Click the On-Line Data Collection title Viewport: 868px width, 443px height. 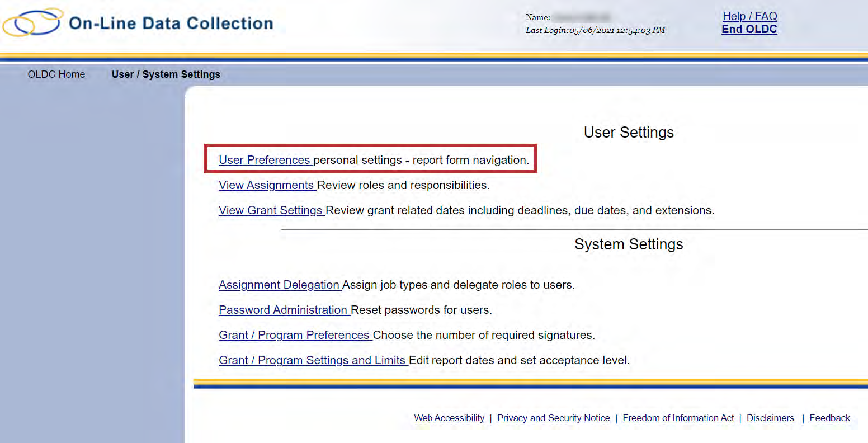(x=171, y=23)
